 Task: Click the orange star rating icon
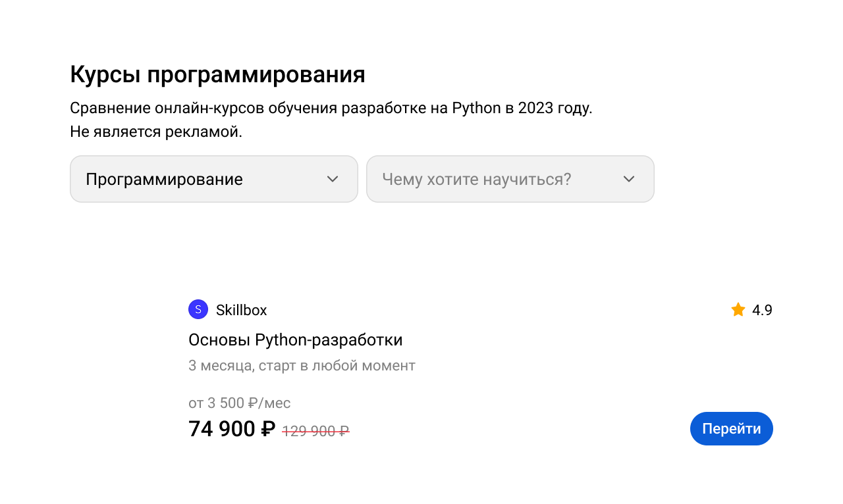point(738,309)
